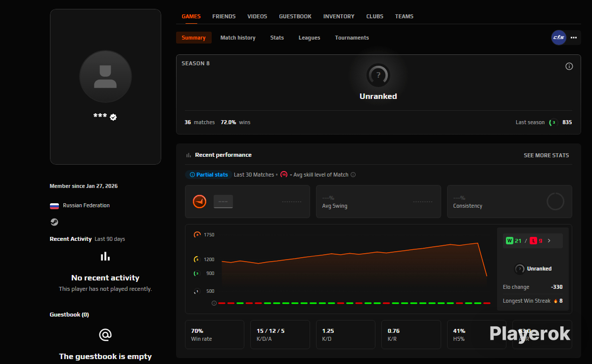This screenshot has width=592, height=364.
Task: Click the CS2 game selector icon
Action: coord(558,38)
